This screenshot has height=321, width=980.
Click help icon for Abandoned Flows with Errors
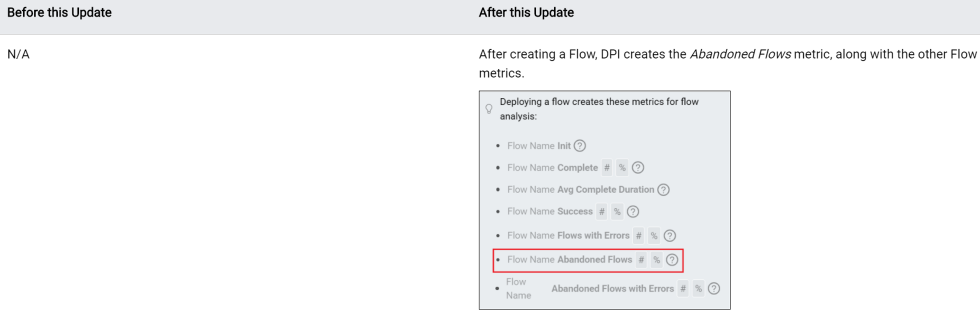713,289
